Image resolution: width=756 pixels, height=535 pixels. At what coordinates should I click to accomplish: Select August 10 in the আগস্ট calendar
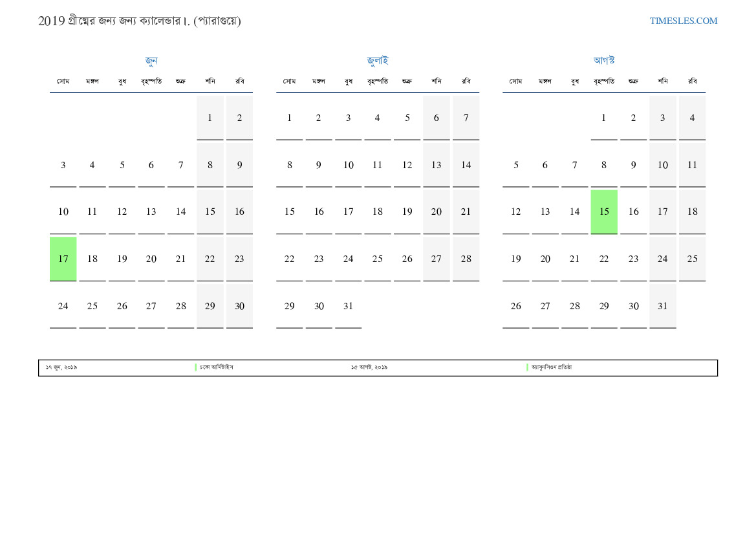(x=663, y=165)
